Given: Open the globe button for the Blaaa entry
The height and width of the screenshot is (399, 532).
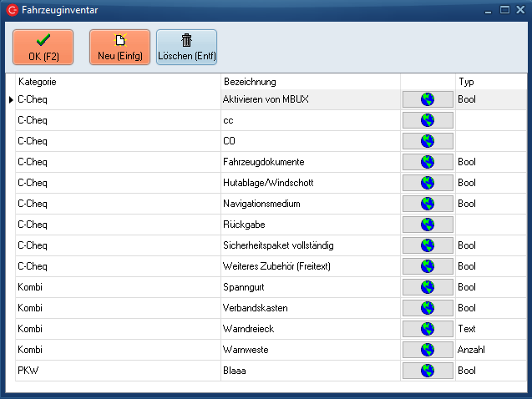Looking at the screenshot, I should point(428,371).
